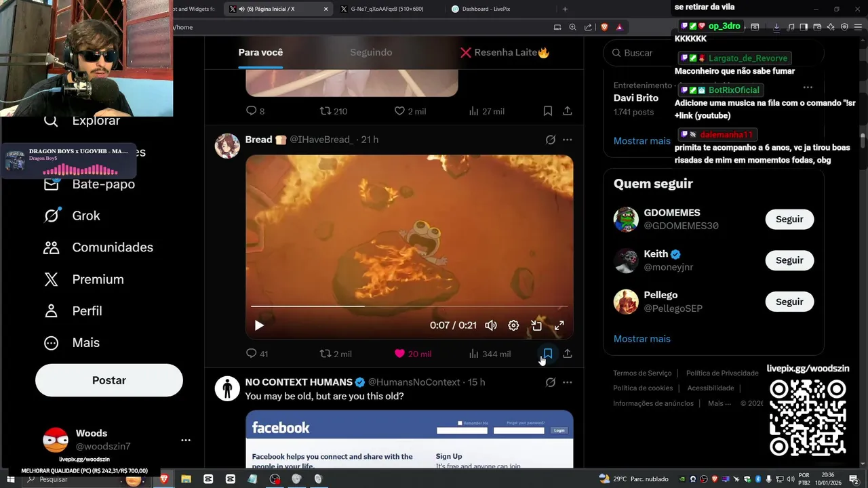Open Premium from the sidebar
Image resolution: width=868 pixels, height=488 pixels.
point(83,279)
